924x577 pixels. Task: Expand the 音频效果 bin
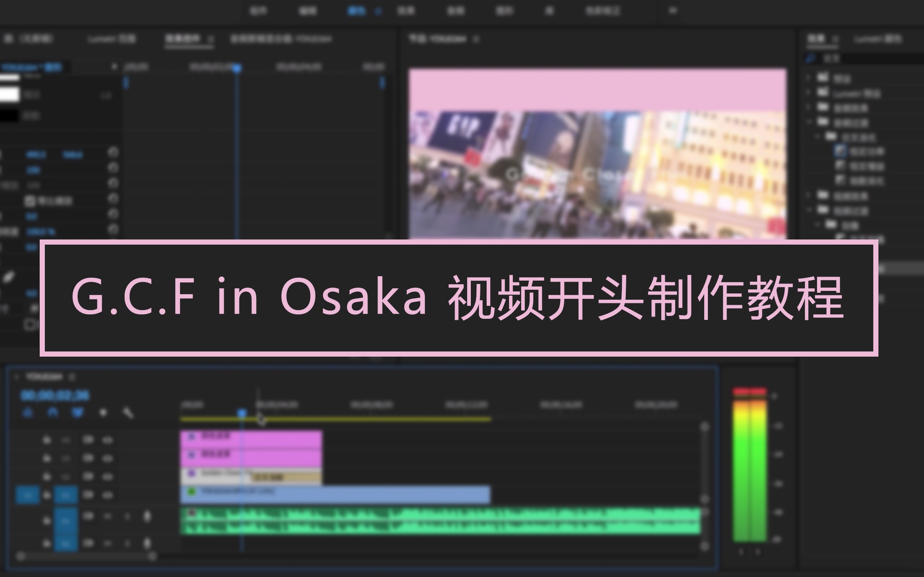point(808,107)
